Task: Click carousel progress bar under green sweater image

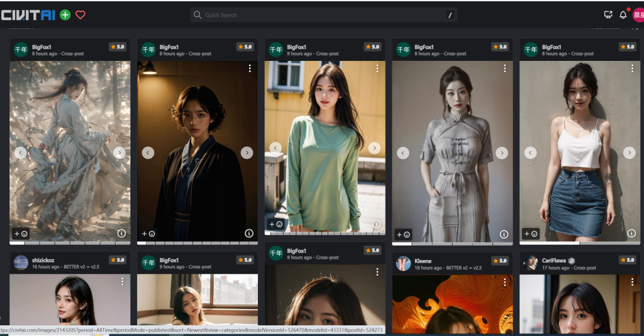Action: pos(325,234)
